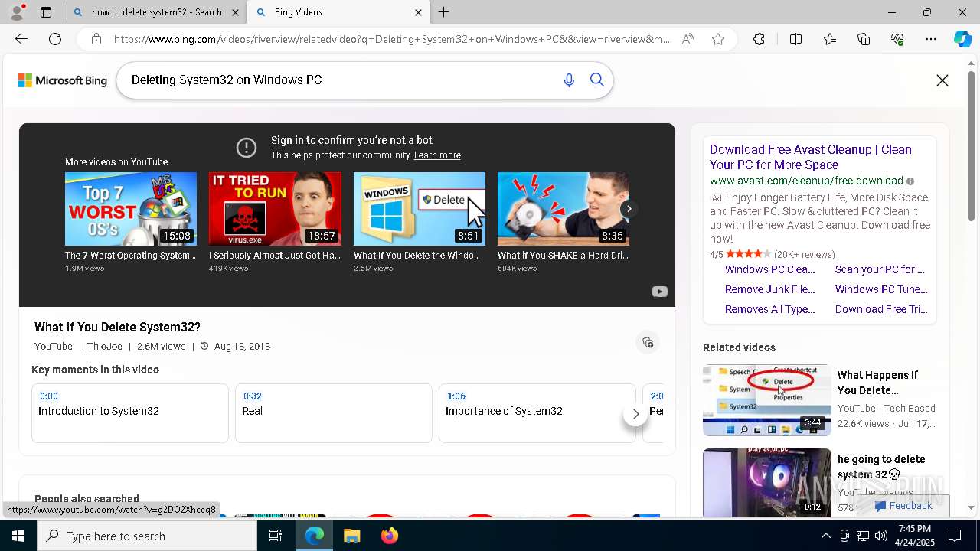Open the Collections icon

coord(864,39)
